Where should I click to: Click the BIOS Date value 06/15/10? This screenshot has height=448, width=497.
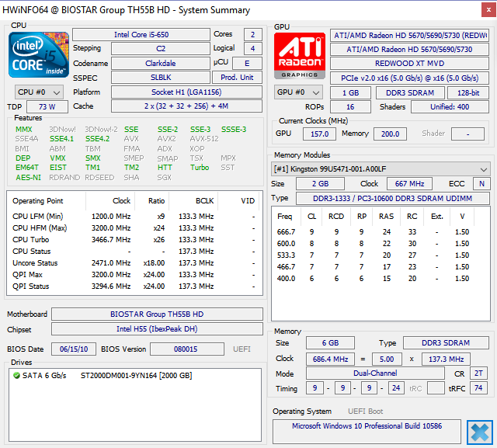(x=74, y=349)
